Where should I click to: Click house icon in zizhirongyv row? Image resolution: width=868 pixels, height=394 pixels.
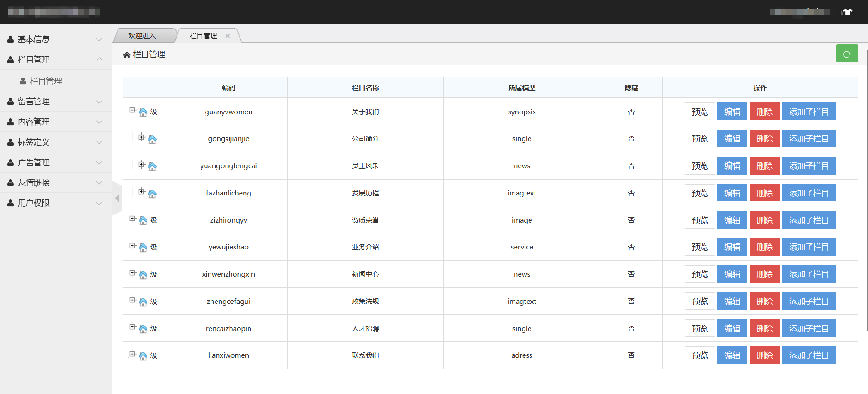pos(143,220)
